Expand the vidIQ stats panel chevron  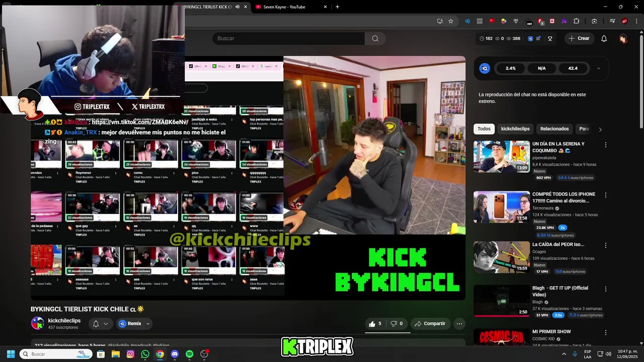coord(598,68)
